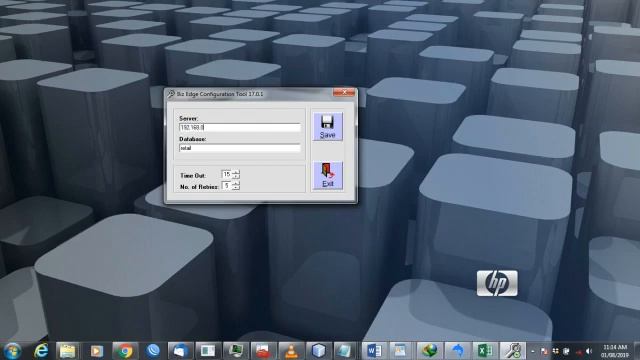Click the HP logo on the desktop
The height and width of the screenshot is (360, 640).
coord(497,283)
